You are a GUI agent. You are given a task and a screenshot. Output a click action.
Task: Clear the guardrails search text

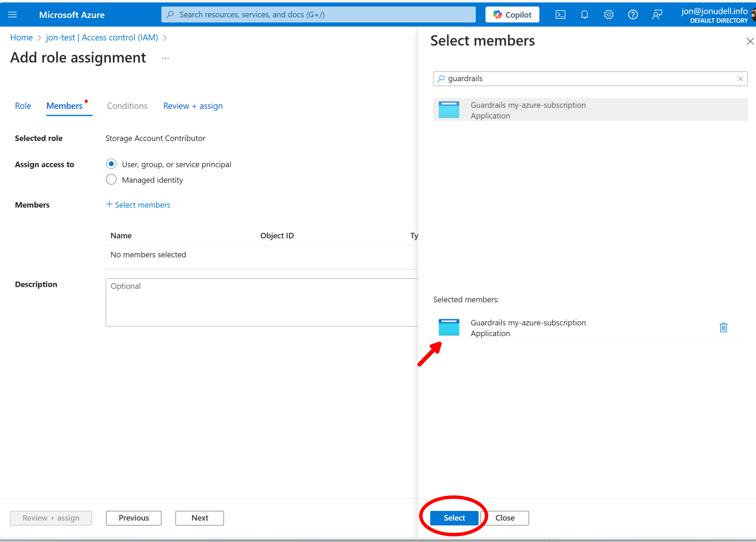click(741, 79)
